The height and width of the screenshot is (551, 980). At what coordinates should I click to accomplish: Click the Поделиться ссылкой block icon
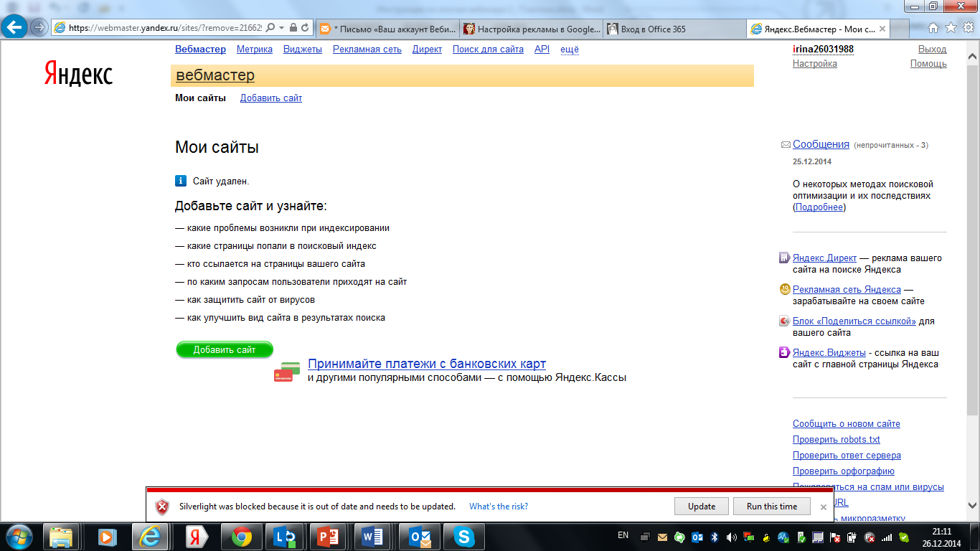(784, 321)
